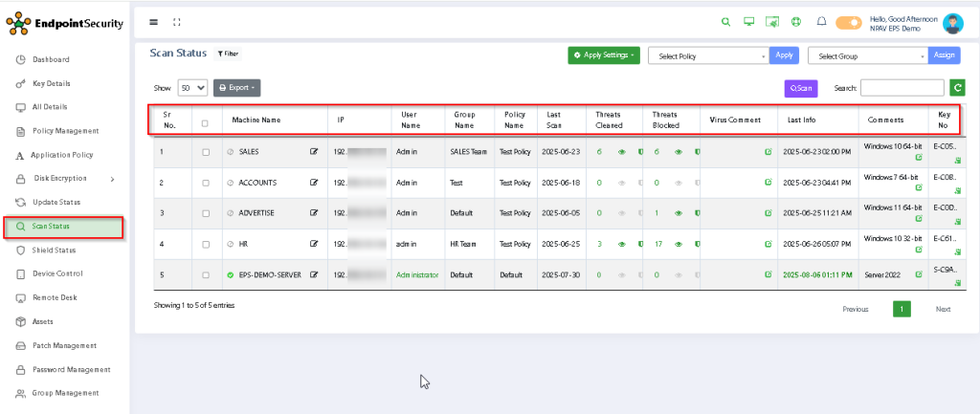Click into the Search input field
Image resolution: width=980 pixels, height=414 pixels.
[902, 88]
